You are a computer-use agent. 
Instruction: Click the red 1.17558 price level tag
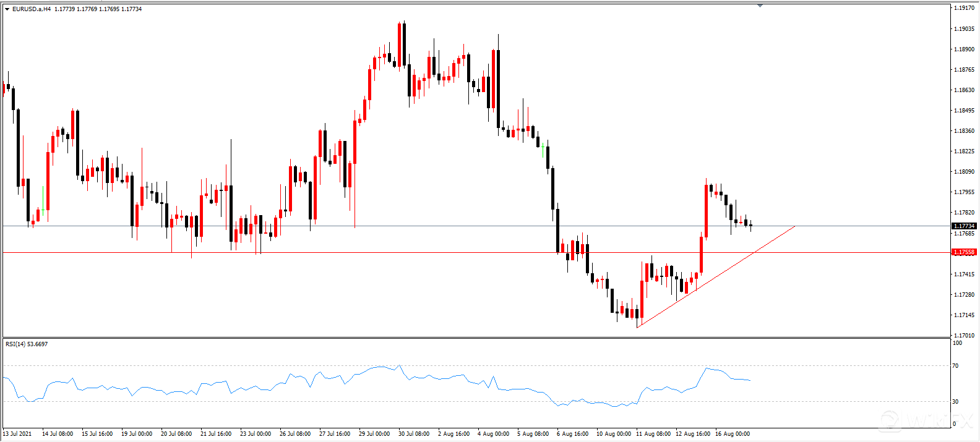click(x=964, y=252)
